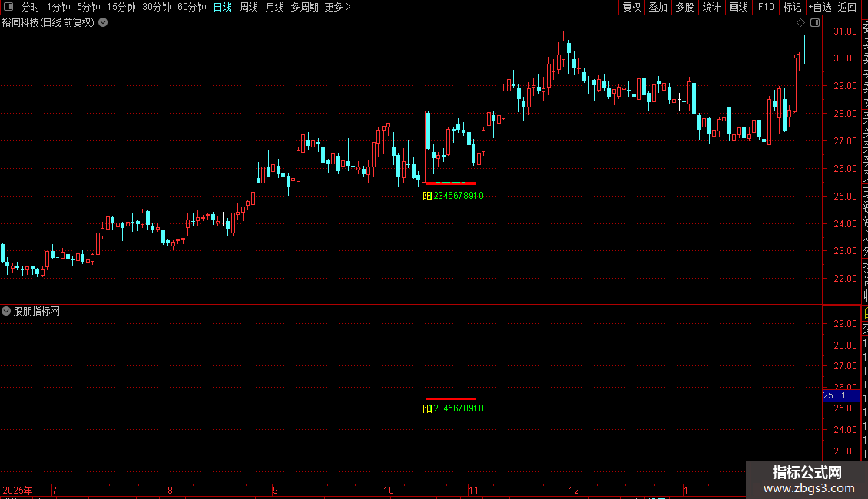Select the 5分钟 period
The image size is (868, 499).
[88, 7]
